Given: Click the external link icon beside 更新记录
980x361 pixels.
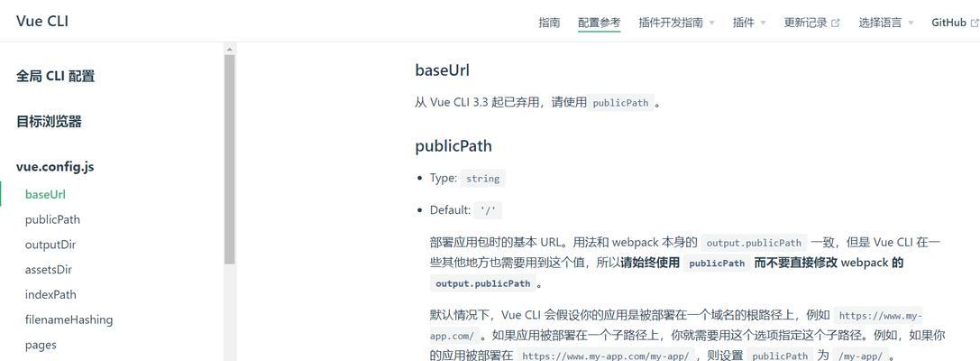Looking at the screenshot, I should [836, 23].
